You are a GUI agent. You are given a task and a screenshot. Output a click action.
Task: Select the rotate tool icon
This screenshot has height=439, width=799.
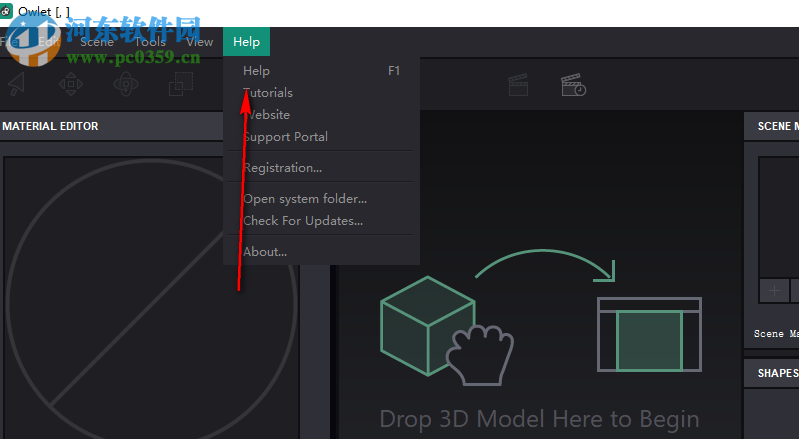click(x=126, y=84)
